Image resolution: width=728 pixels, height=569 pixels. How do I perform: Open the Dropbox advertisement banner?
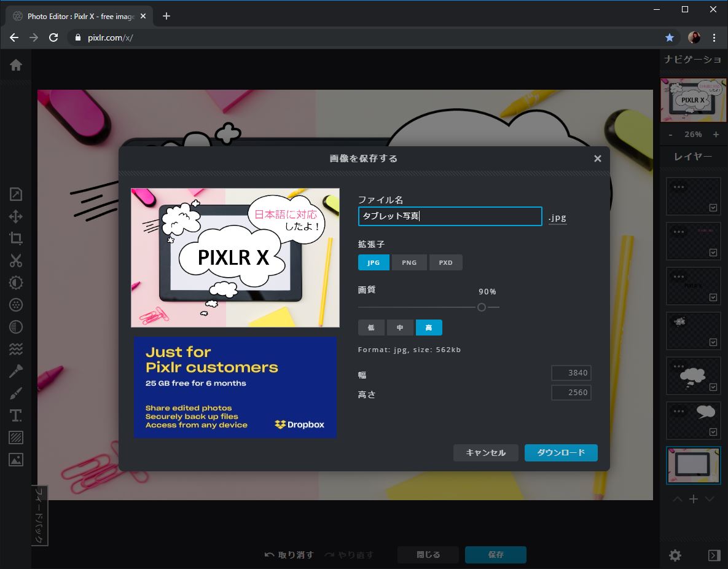coord(235,387)
